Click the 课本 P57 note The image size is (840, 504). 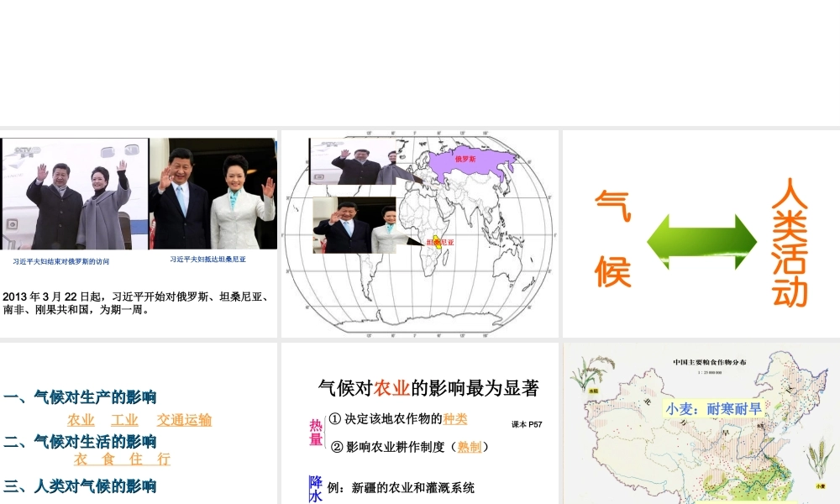point(527,424)
